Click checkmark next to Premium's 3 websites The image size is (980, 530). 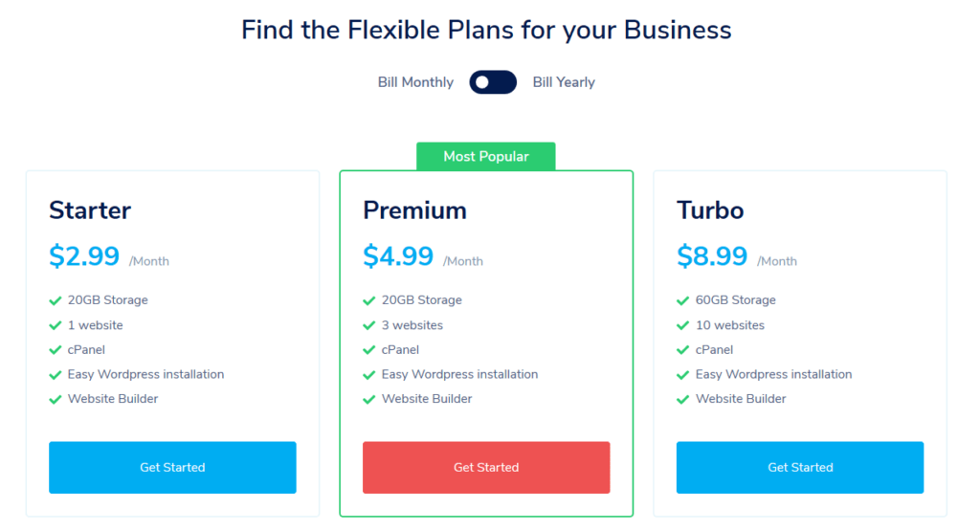point(369,325)
